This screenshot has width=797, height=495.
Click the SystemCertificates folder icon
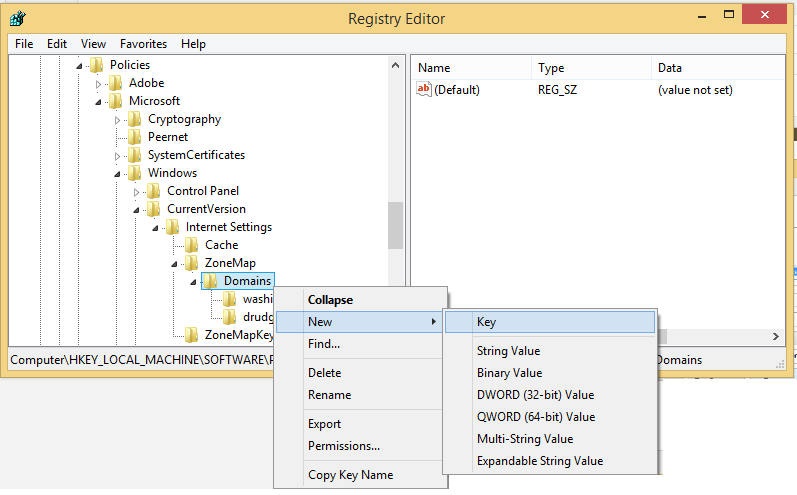(x=135, y=155)
